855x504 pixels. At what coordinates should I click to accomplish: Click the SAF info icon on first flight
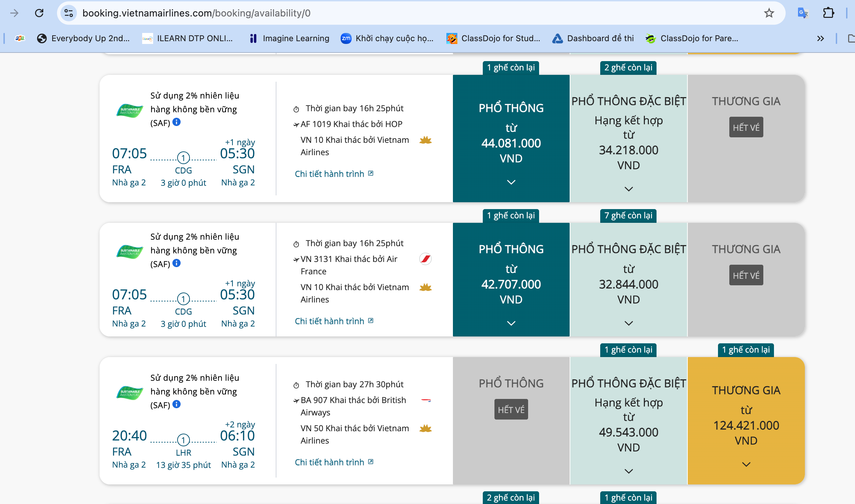(176, 122)
